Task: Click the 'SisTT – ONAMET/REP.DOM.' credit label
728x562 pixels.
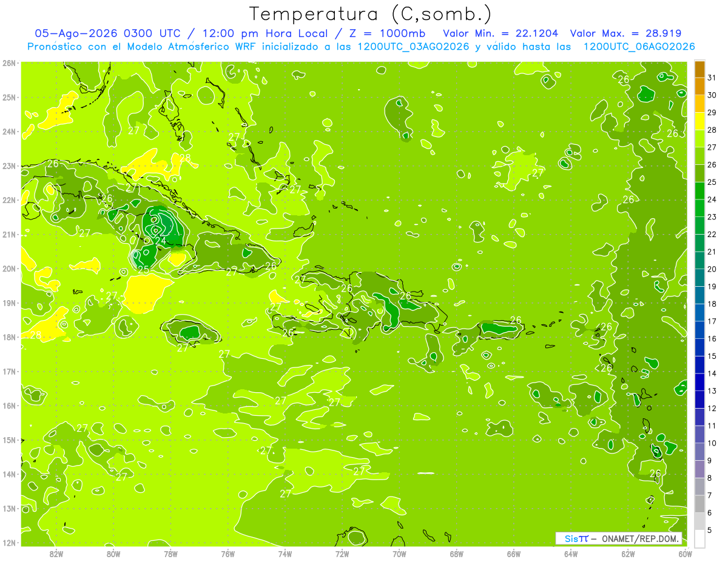Action: (618, 538)
